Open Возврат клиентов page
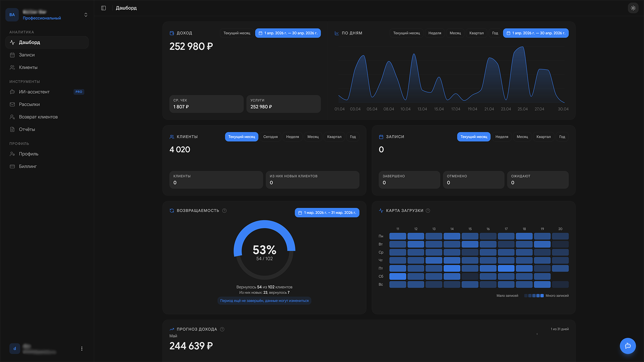 [47, 117]
